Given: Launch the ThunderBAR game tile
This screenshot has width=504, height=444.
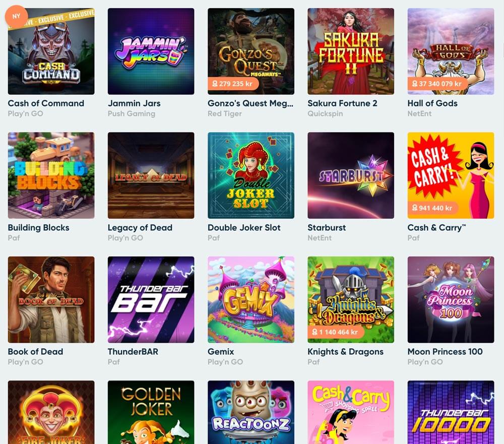Looking at the screenshot, I should [151, 300].
